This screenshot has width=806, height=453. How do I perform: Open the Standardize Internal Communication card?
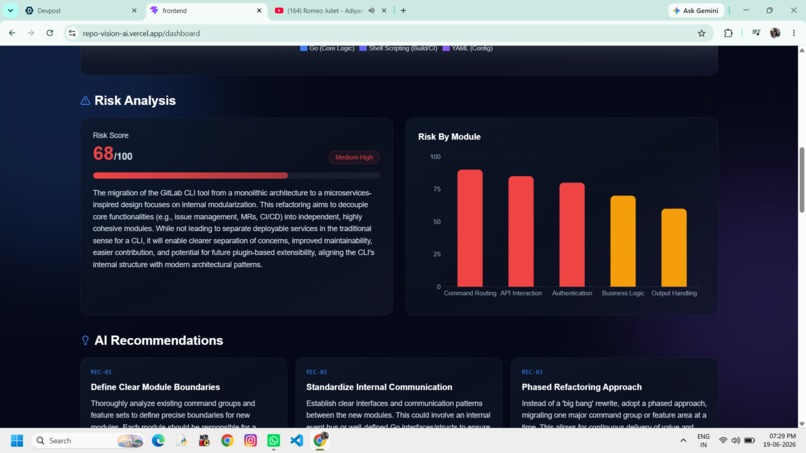399,393
